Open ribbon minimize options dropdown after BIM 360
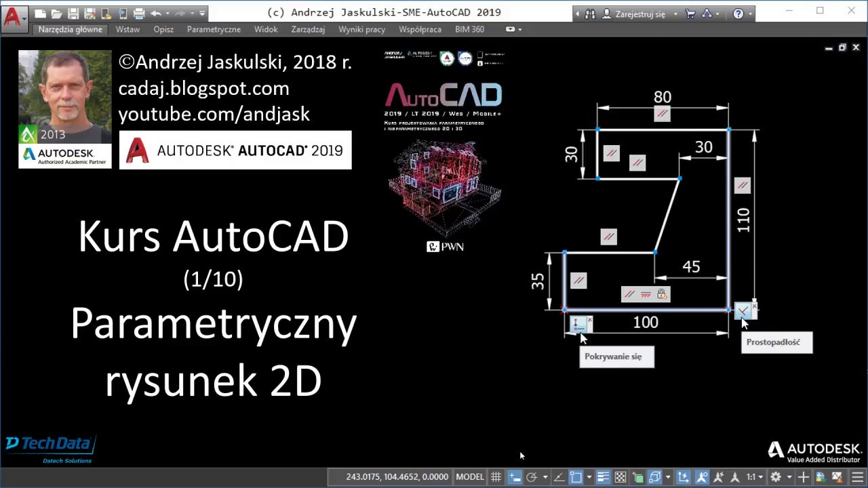Viewport: 868px width, 488px height. 520,30
